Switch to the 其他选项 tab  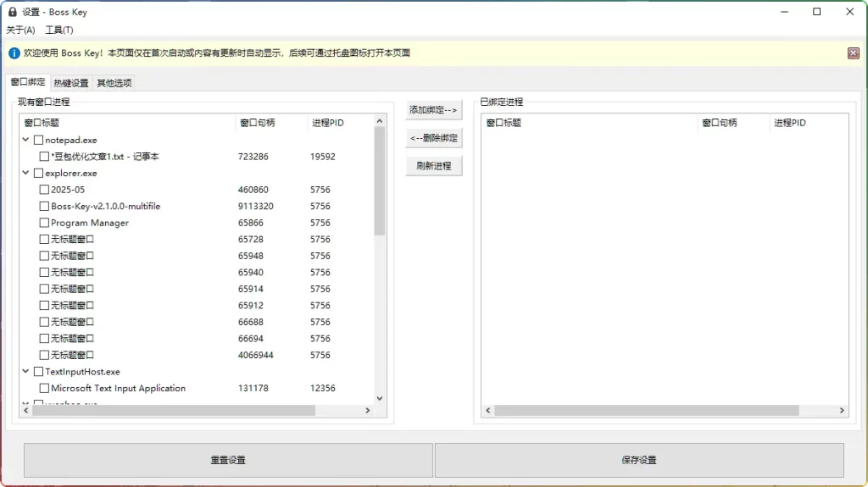point(114,83)
